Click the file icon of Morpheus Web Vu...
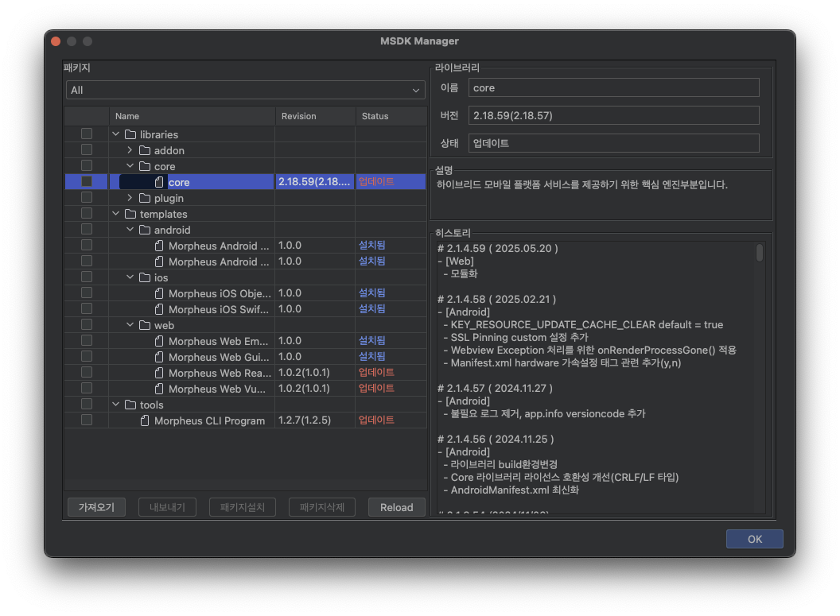The height and width of the screenshot is (616, 840). [159, 389]
